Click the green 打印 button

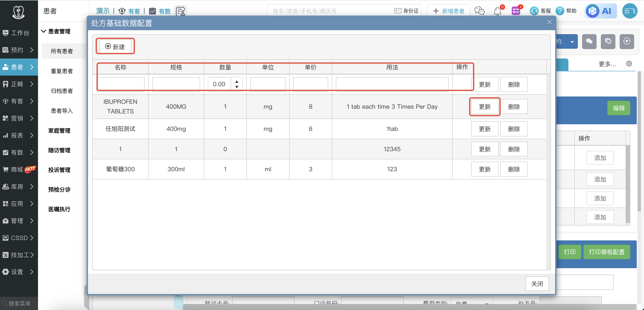pos(570,252)
